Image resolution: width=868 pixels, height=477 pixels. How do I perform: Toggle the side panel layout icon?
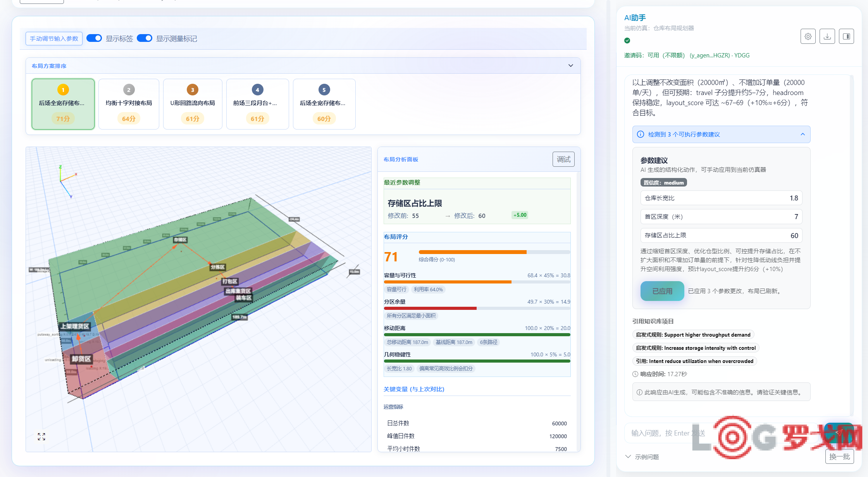[x=847, y=36]
